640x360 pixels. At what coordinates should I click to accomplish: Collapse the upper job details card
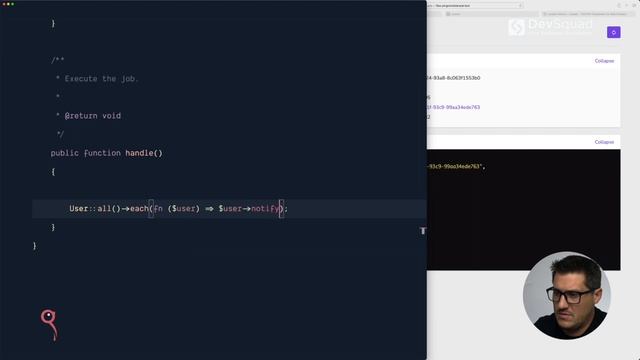pos(604,61)
